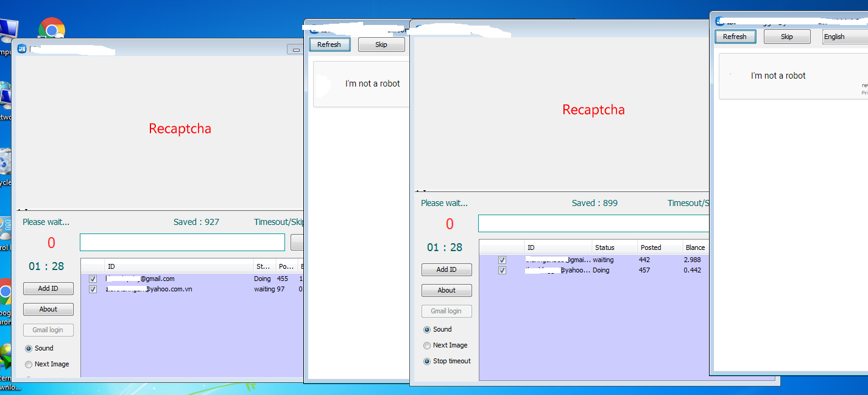Click the Blance column header
868x395 pixels.
pyautogui.click(x=695, y=247)
